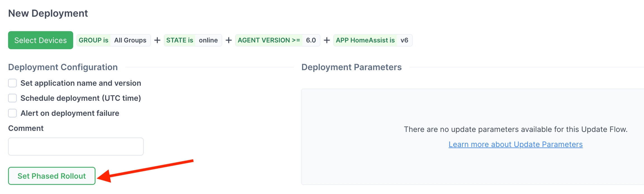The height and width of the screenshot is (194, 644).
Task: Select the v6 HomeAssist app version value
Action: coord(404,40)
